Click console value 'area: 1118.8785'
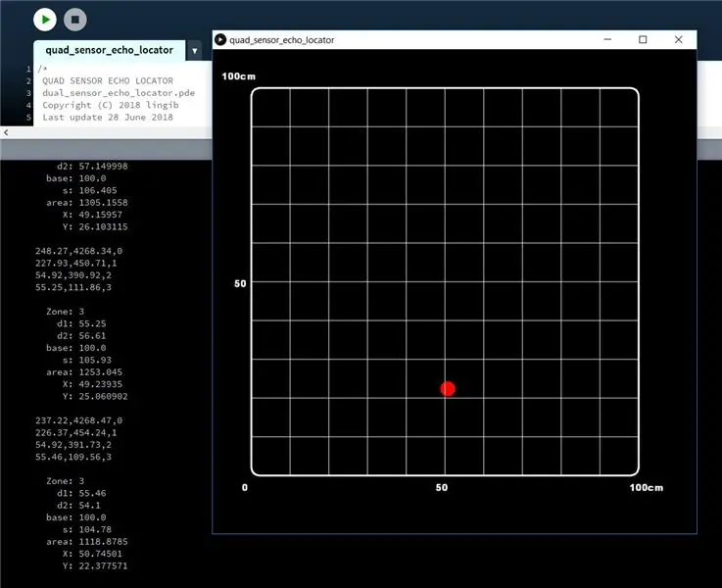Viewport: 722px width, 588px height. pos(87,542)
